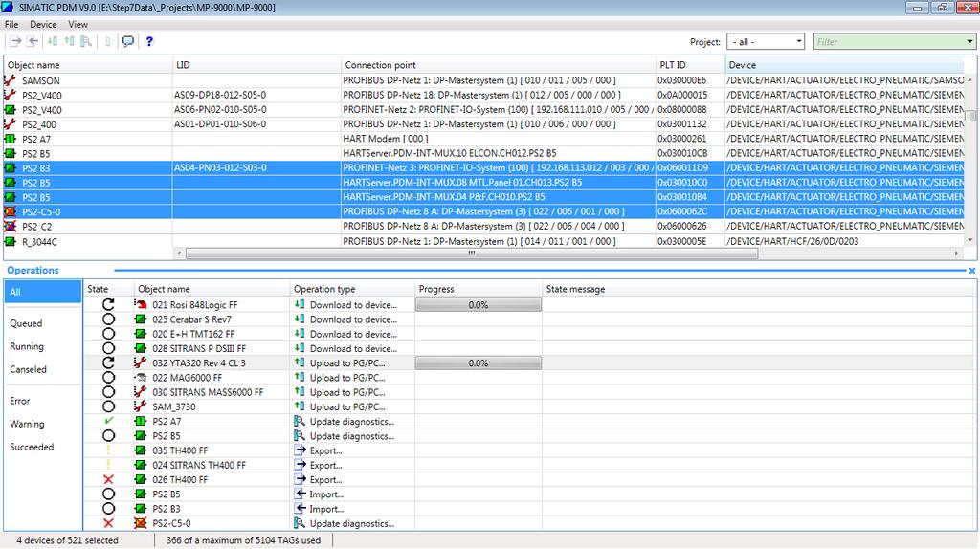The width and height of the screenshot is (980, 549).
Task: Select the Warning operations filter
Action: [27, 424]
